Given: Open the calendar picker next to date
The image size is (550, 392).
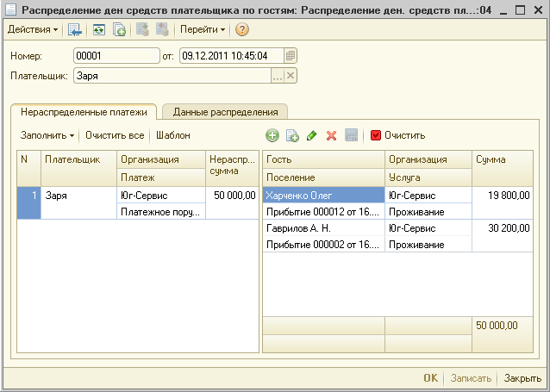Looking at the screenshot, I should click(x=290, y=56).
